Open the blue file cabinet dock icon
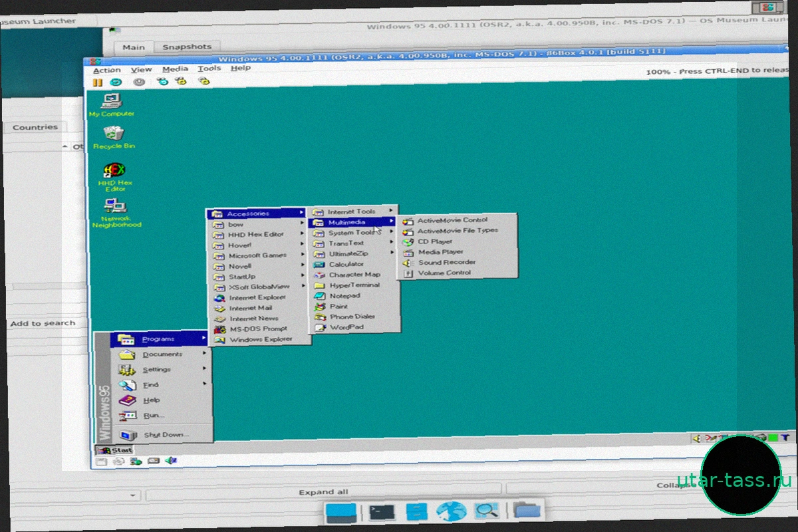798x532 pixels. 417,511
